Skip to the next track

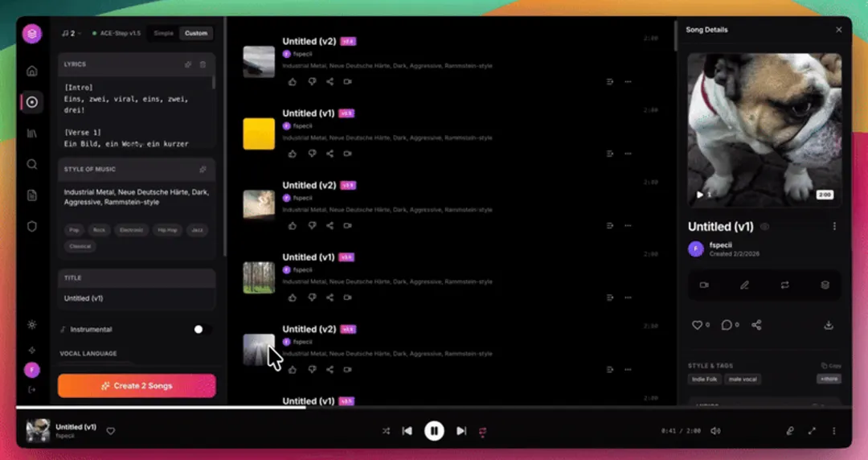[461, 430]
